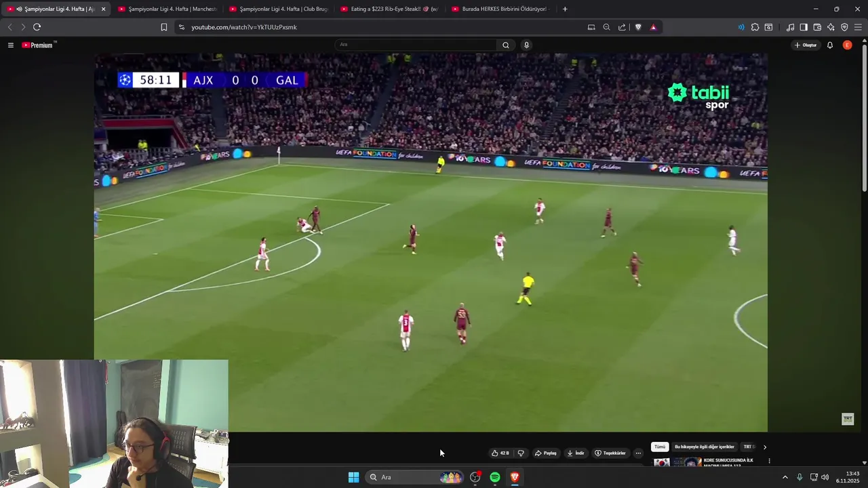The width and height of the screenshot is (868, 488).
Task: Toggle the browser sidebar panel
Action: [804, 27]
